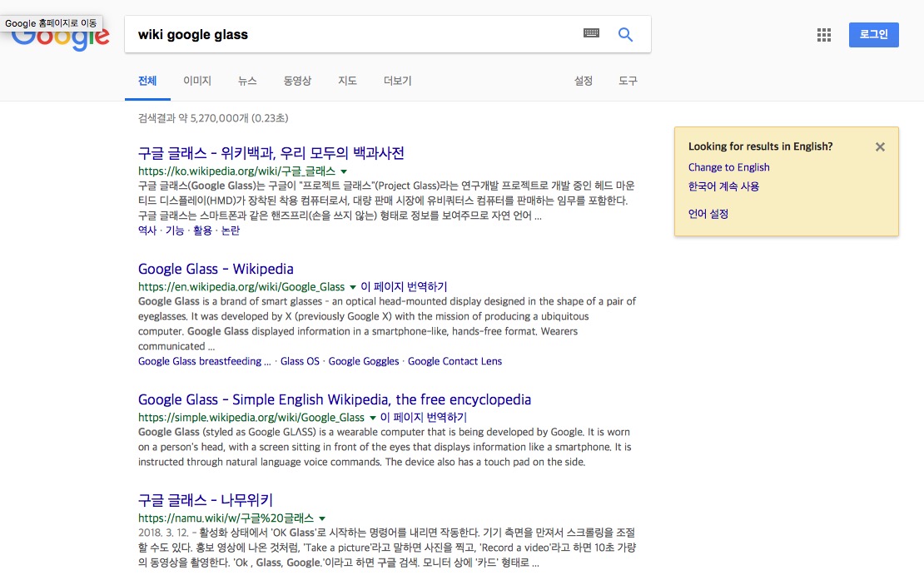Open the 역사 sitelink
The height and width of the screenshot is (585, 924).
point(147,231)
